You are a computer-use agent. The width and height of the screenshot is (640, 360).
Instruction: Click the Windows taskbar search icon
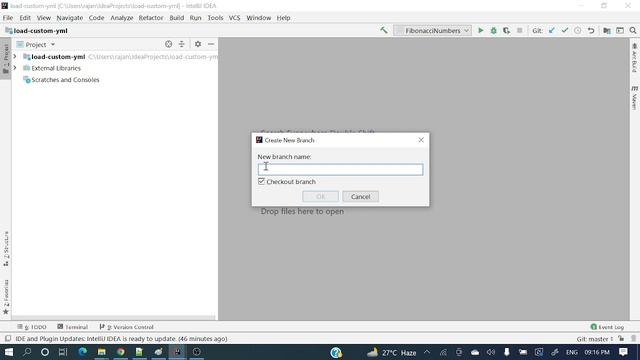click(x=27, y=352)
